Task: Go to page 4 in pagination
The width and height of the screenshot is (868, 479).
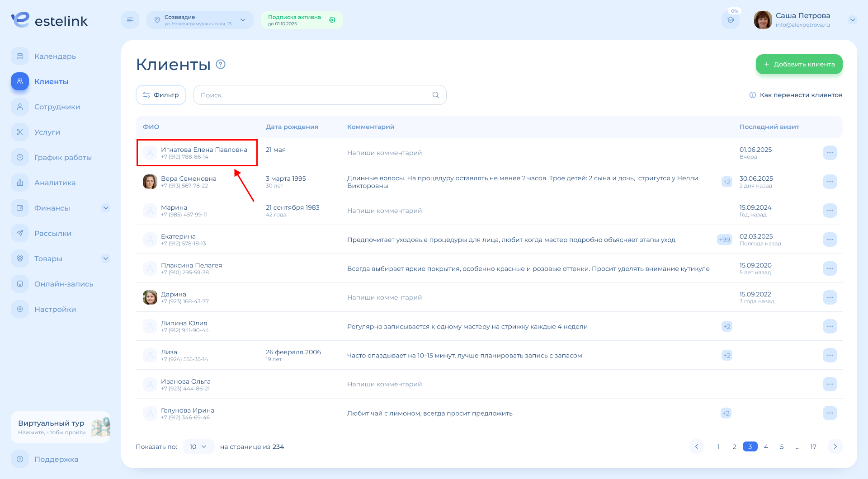Action: click(x=766, y=446)
